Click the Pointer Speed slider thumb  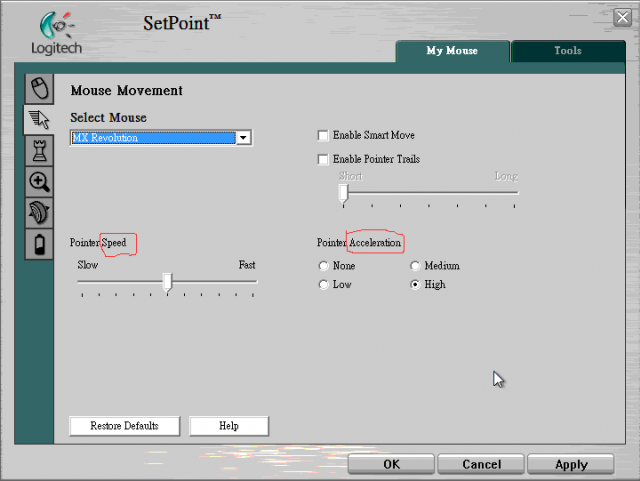(x=167, y=283)
